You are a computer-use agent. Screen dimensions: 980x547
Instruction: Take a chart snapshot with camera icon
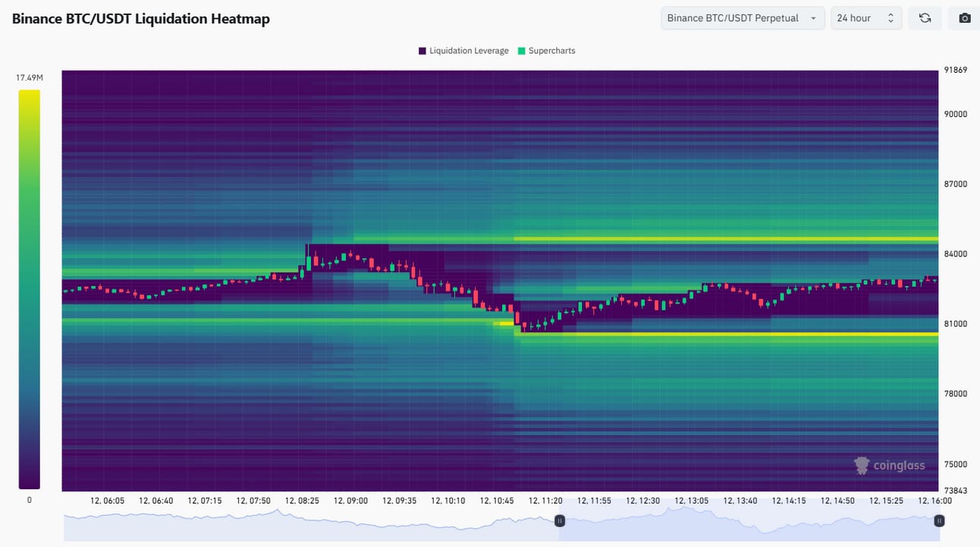click(x=964, y=18)
